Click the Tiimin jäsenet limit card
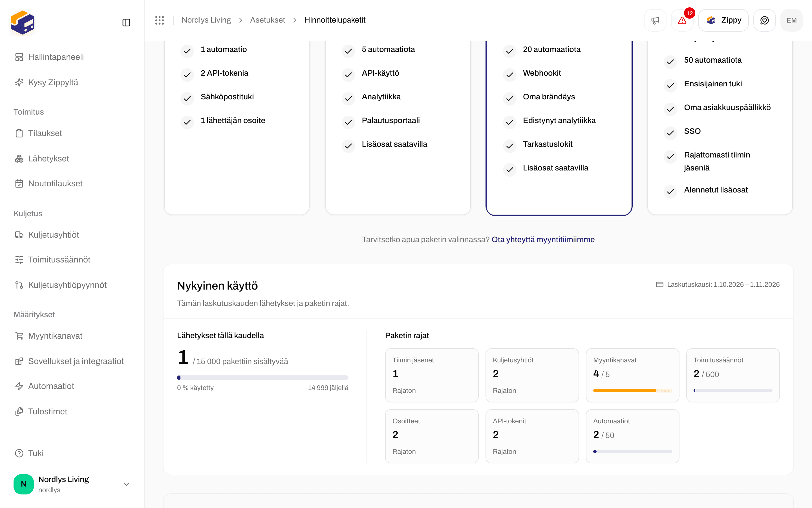The width and height of the screenshot is (812, 508). pyautogui.click(x=432, y=375)
